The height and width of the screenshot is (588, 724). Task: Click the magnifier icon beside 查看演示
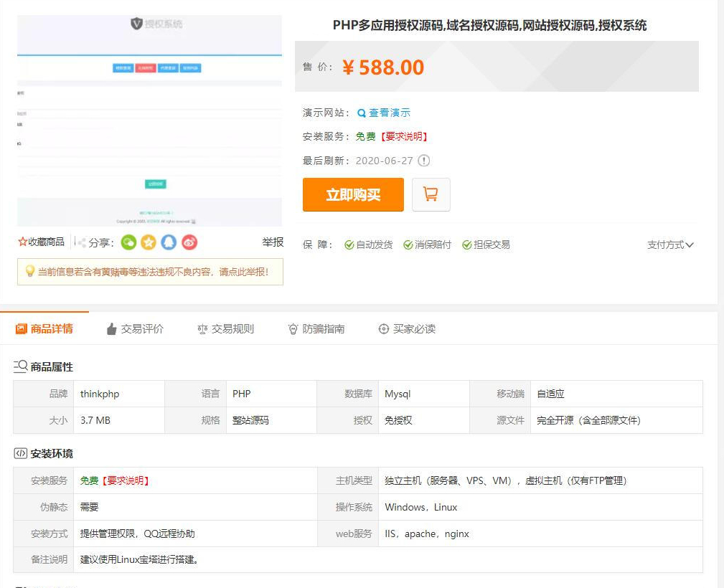362,113
